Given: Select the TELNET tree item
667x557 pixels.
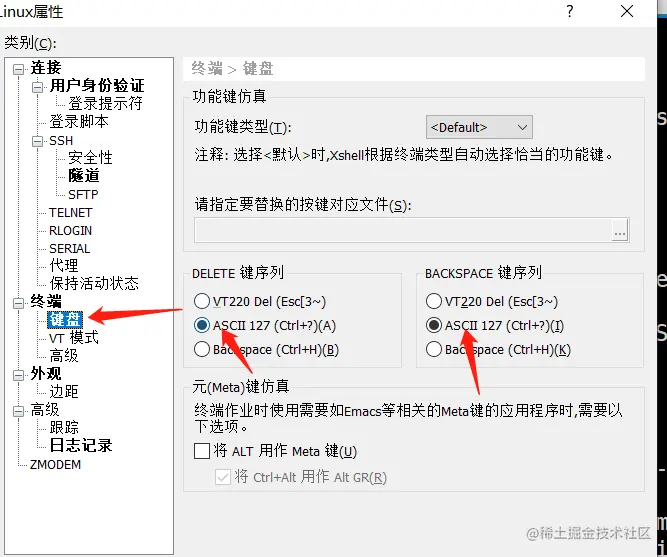Looking at the screenshot, I should pos(71,212).
